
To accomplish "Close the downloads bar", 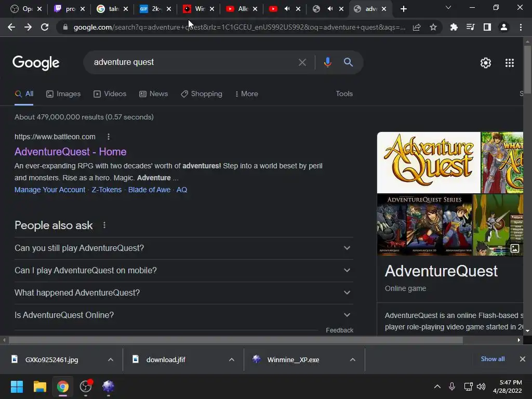I will (523, 359).
